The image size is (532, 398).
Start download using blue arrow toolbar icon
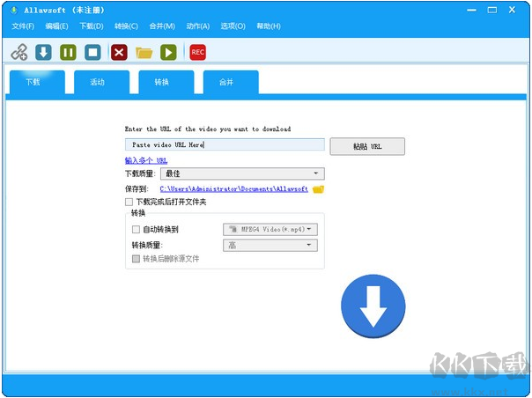pyautogui.click(x=43, y=52)
